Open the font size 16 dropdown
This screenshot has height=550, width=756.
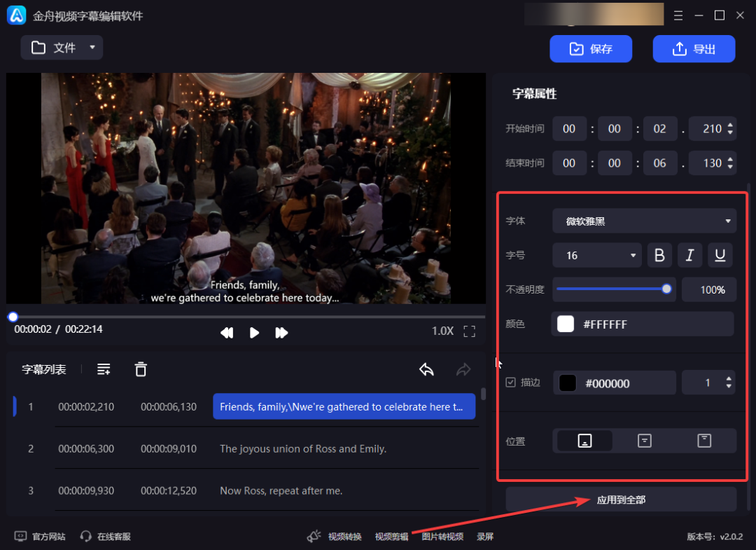(x=597, y=255)
